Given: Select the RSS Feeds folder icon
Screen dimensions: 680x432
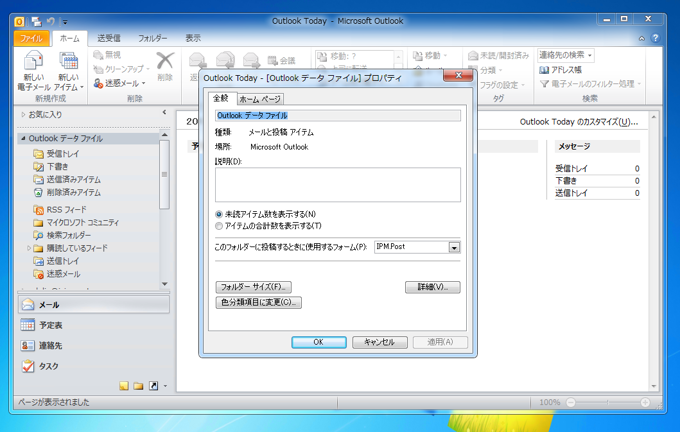Looking at the screenshot, I should 39,209.
